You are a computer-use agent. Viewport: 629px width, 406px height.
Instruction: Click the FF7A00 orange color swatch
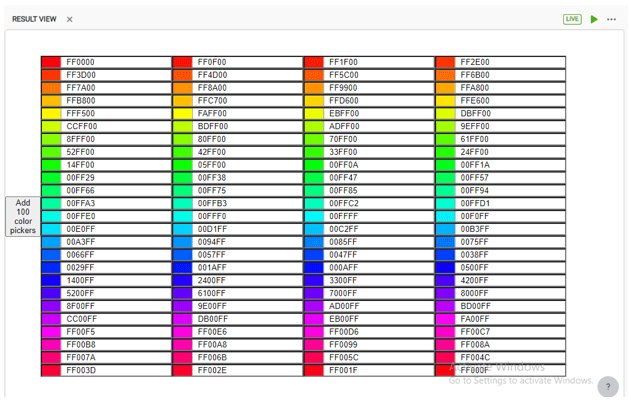51,88
